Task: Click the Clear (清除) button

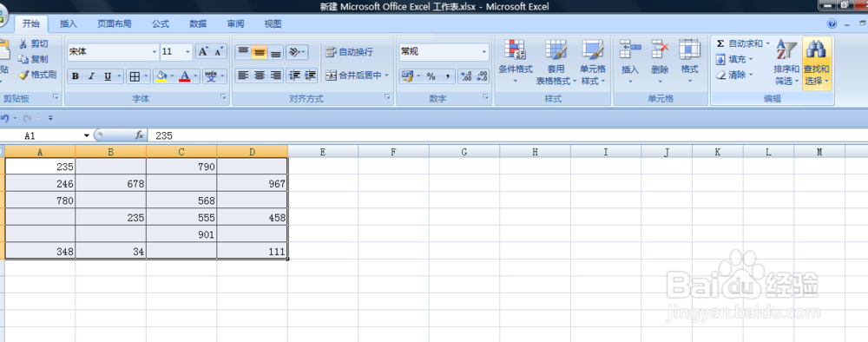Action: click(x=734, y=75)
